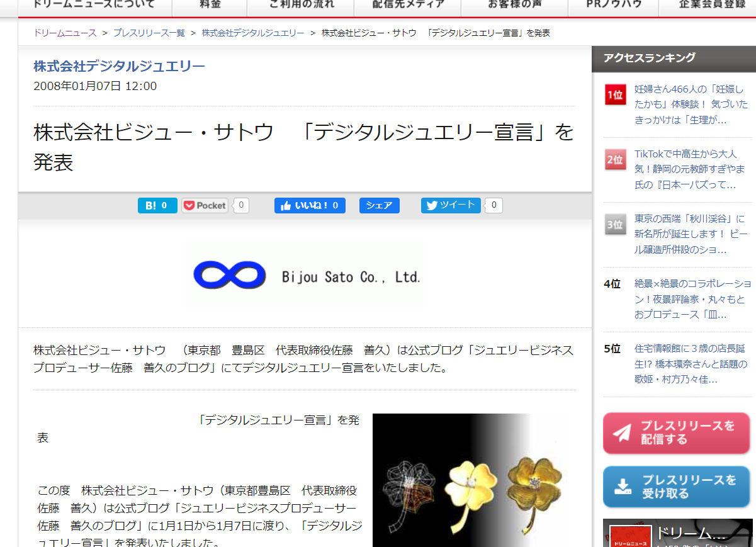Like with Facebook いいね！ button

click(x=310, y=205)
